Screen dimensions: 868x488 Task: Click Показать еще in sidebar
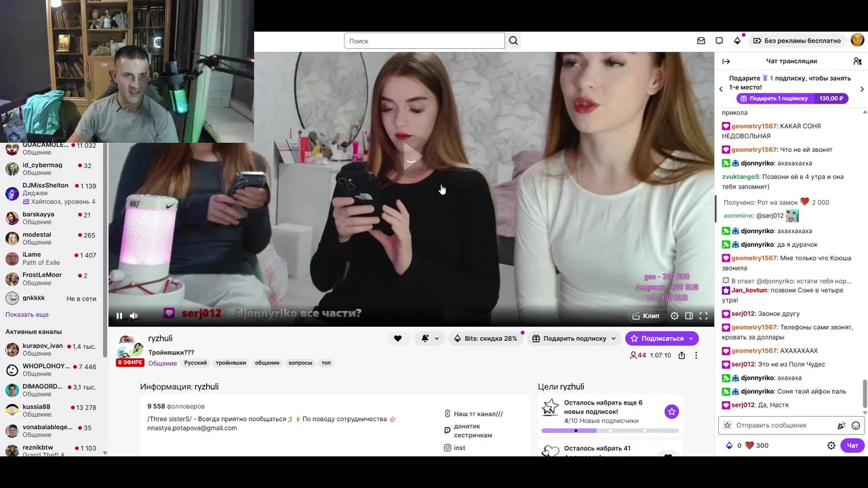(x=27, y=314)
